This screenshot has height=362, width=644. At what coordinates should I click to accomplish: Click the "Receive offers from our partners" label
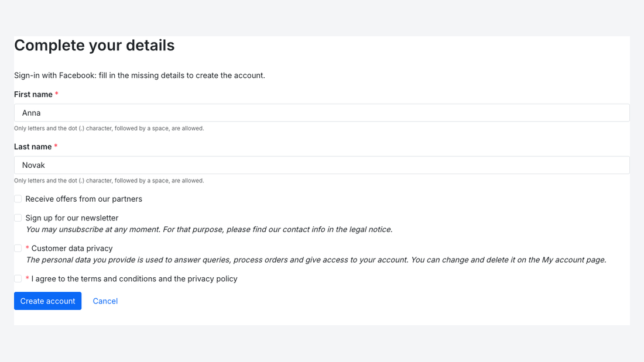click(84, 199)
